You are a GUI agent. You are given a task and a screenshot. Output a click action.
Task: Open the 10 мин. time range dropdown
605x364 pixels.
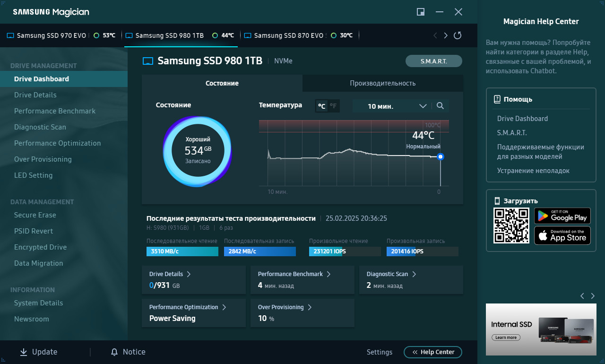pos(392,106)
